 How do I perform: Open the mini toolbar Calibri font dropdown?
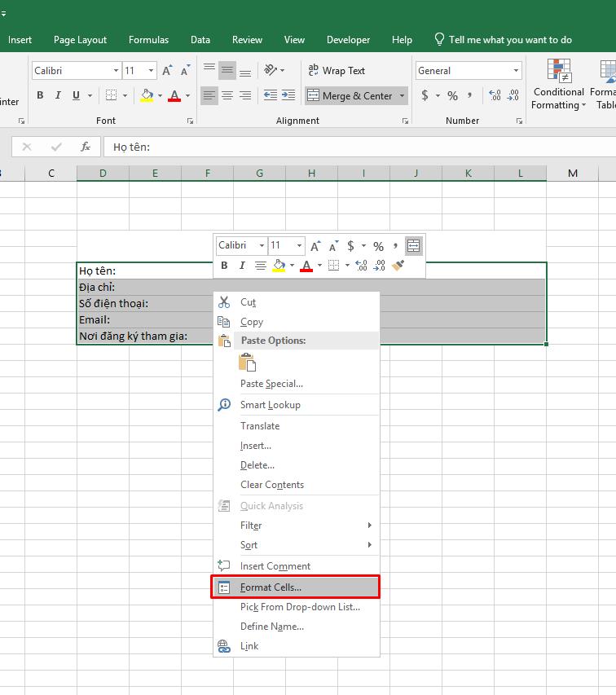click(262, 245)
